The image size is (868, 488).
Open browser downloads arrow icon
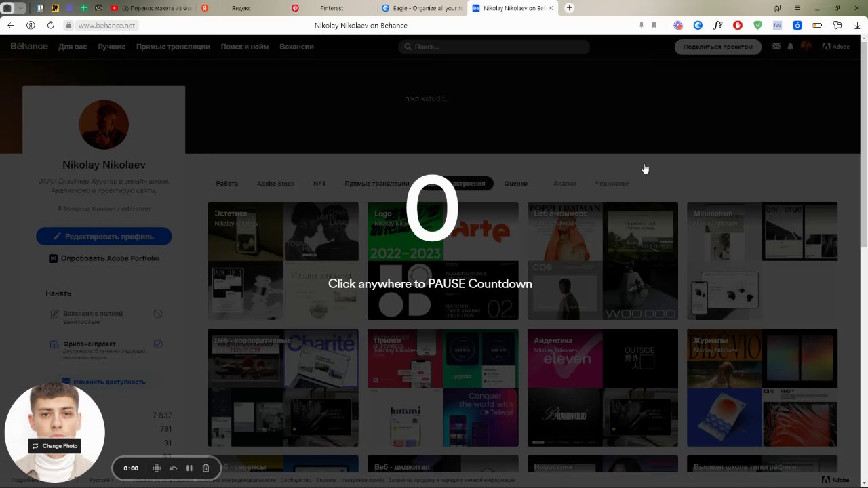coord(857,25)
